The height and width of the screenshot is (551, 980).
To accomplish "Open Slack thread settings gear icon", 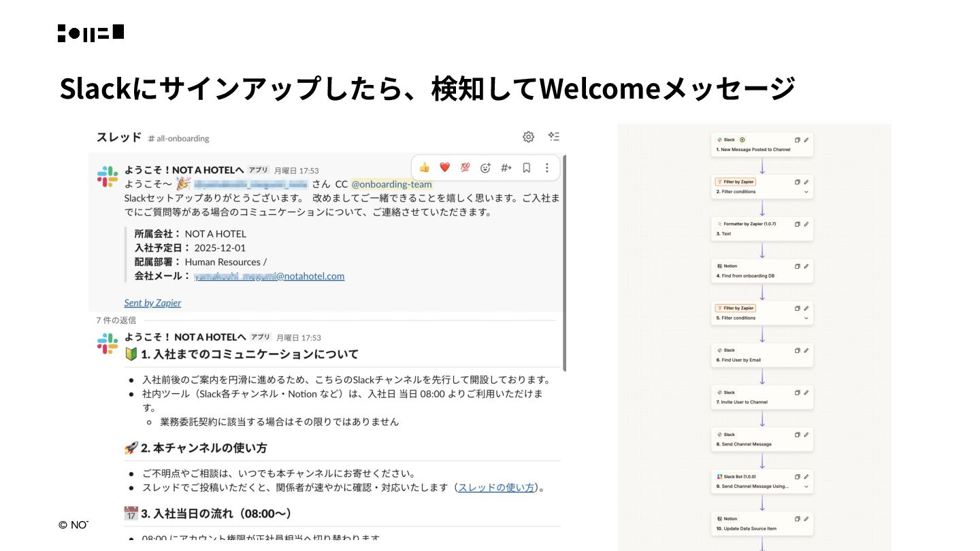I will click(528, 137).
